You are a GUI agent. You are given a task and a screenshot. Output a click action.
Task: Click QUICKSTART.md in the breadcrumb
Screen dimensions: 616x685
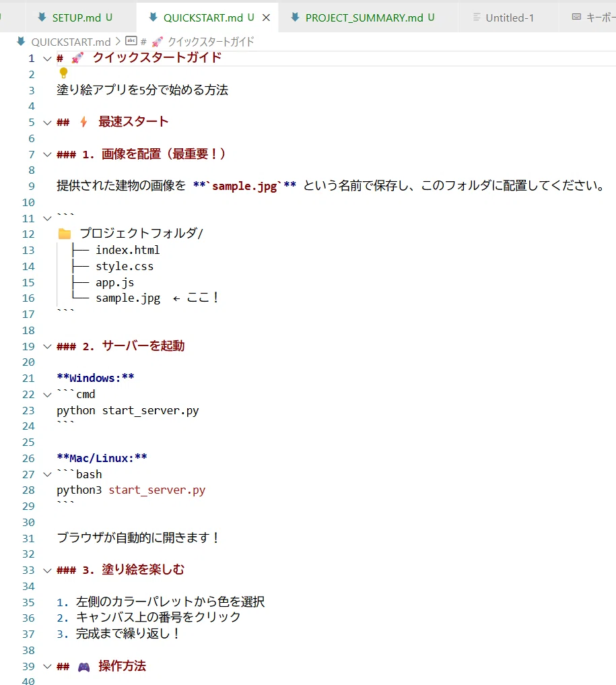pos(71,42)
